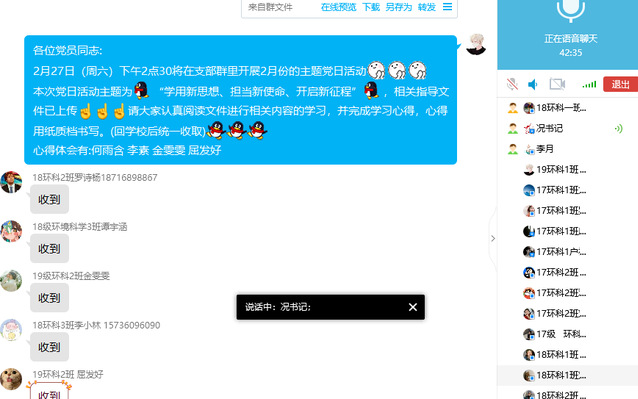Toggle the disabled camera video icon
This screenshot has width=638, height=399.
click(557, 84)
